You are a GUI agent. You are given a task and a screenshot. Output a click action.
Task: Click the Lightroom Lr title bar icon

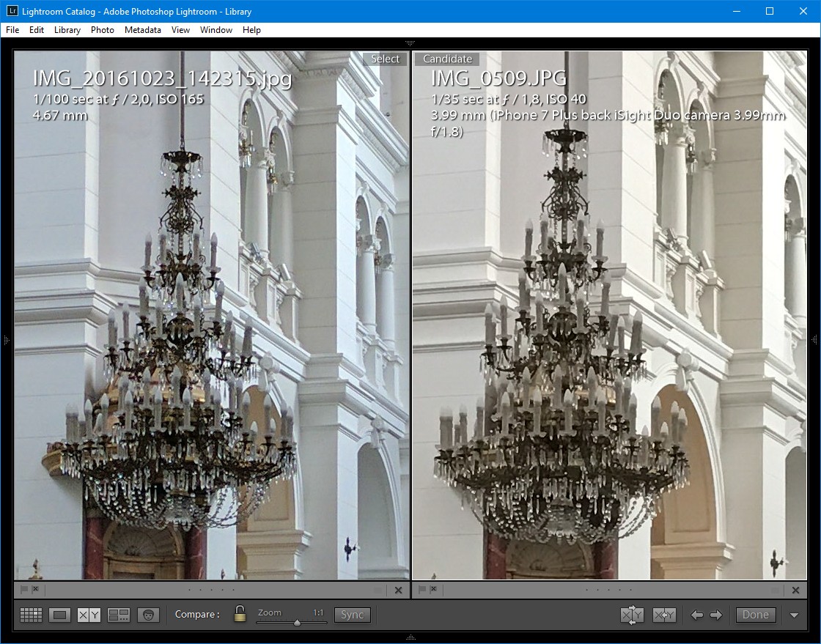point(12,11)
